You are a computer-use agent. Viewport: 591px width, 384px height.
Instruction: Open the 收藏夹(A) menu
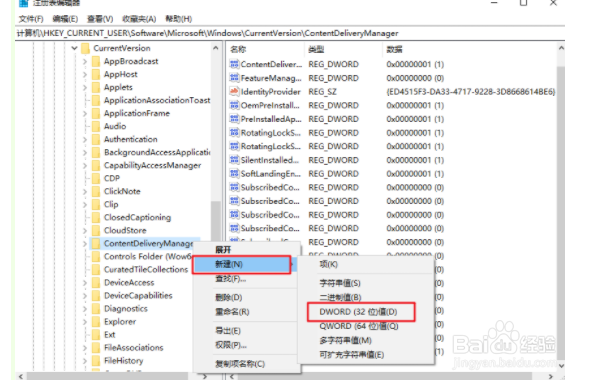pyautogui.click(x=139, y=19)
